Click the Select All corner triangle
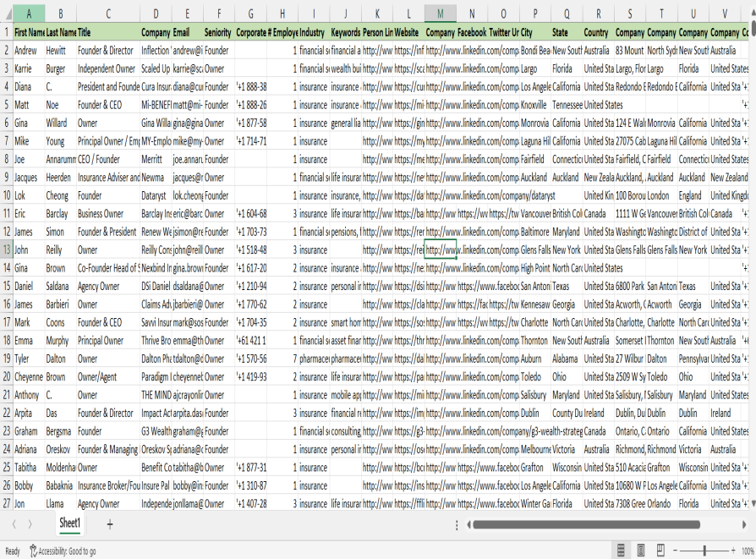This screenshot has height=559, width=756. point(7,14)
